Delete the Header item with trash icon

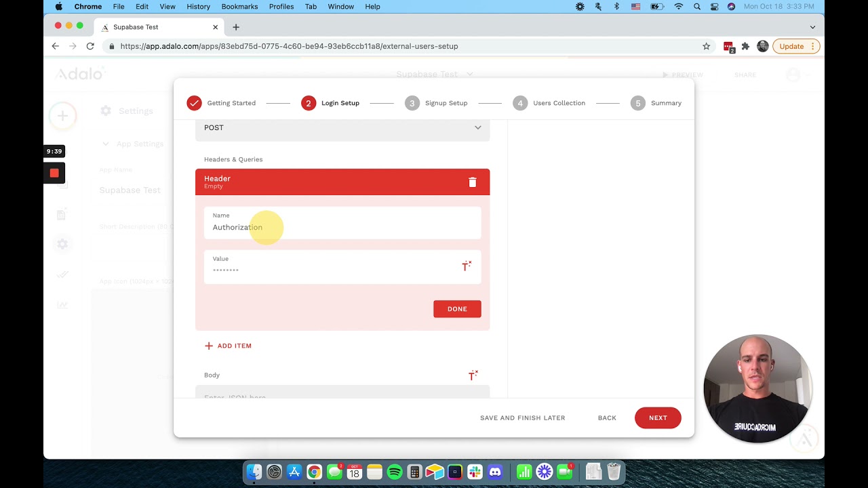pos(473,182)
